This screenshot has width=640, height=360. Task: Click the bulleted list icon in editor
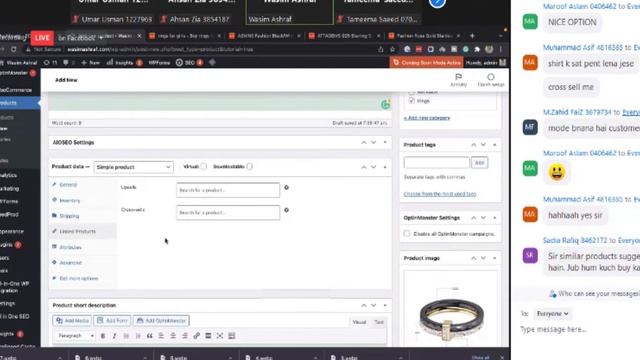(126, 336)
